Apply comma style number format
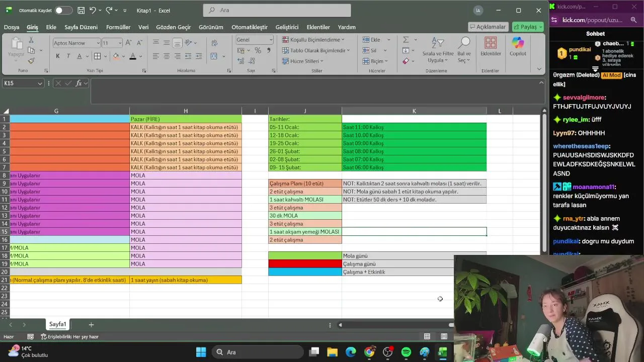Screen dimensions: 644x362 point(268,50)
